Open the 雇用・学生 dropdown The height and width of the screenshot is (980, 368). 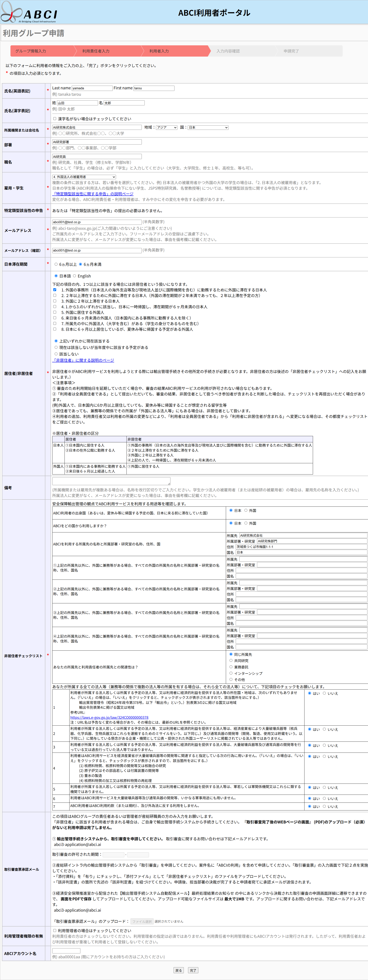click(x=84, y=177)
